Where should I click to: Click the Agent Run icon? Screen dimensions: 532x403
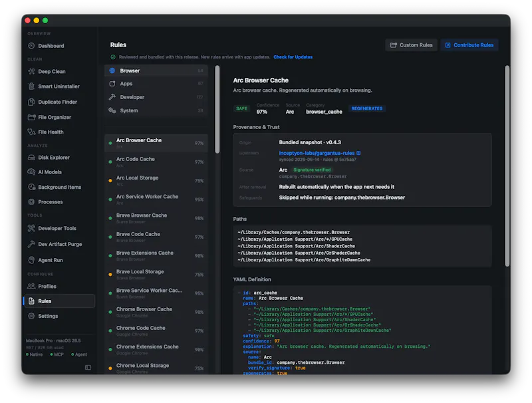click(31, 260)
